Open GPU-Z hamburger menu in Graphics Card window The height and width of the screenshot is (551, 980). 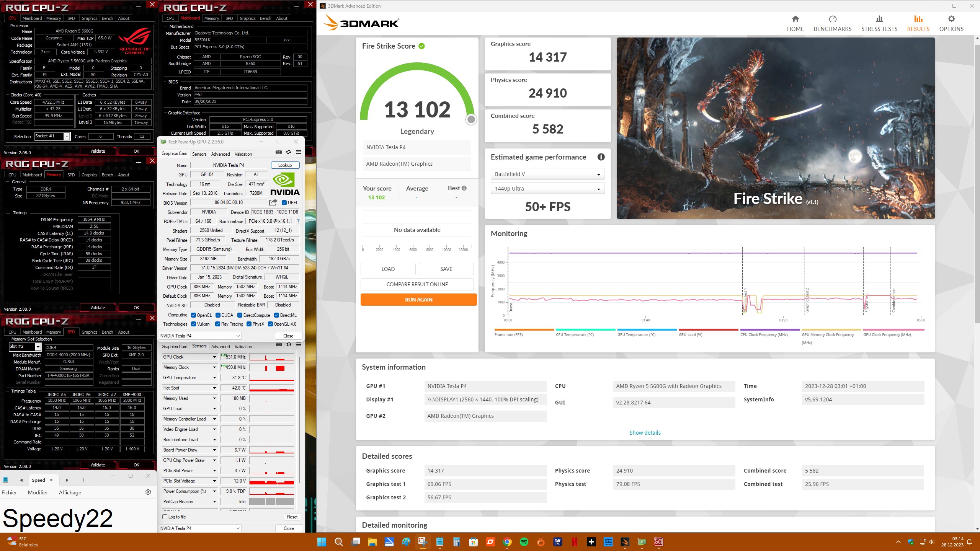pos(298,152)
